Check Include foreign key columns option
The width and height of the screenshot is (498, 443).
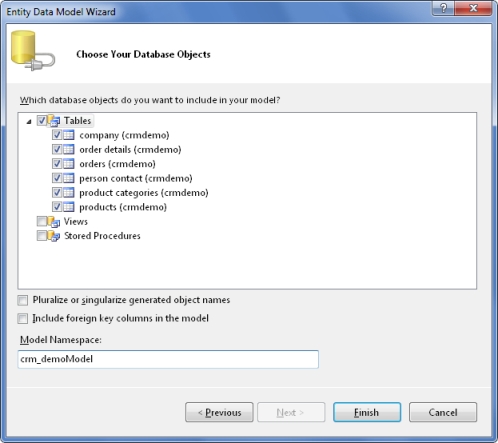(x=23, y=319)
